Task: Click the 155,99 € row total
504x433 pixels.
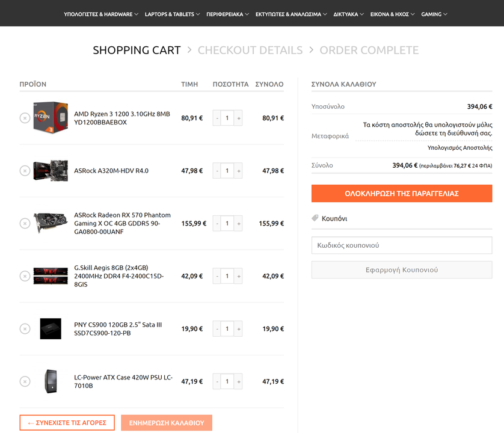Action: pos(271,223)
